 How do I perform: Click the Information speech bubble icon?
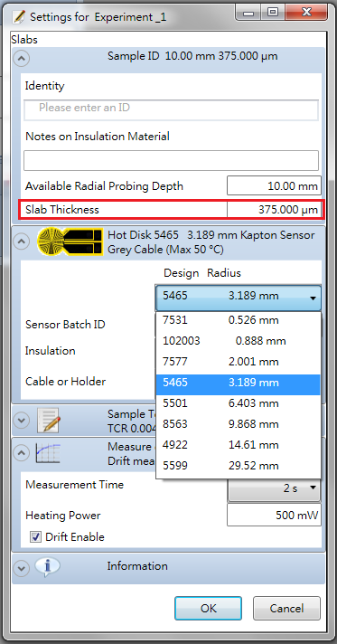point(48,567)
